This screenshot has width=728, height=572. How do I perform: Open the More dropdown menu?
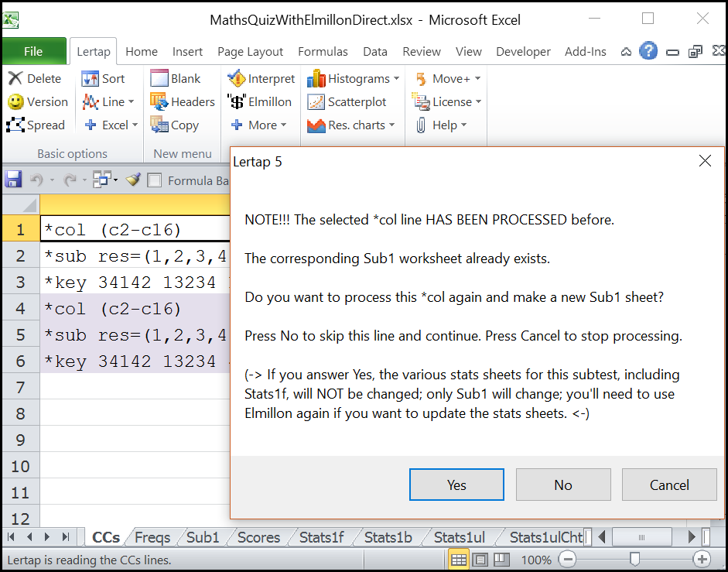click(x=260, y=125)
